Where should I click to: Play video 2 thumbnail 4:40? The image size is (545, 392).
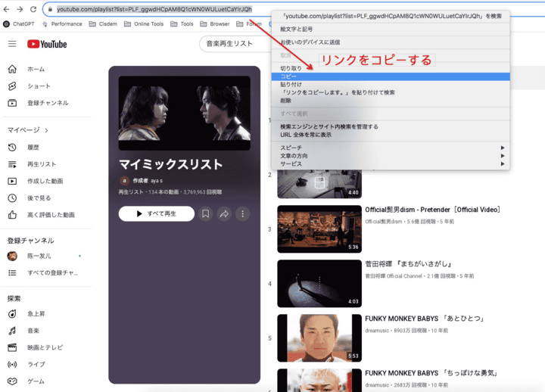point(319,184)
